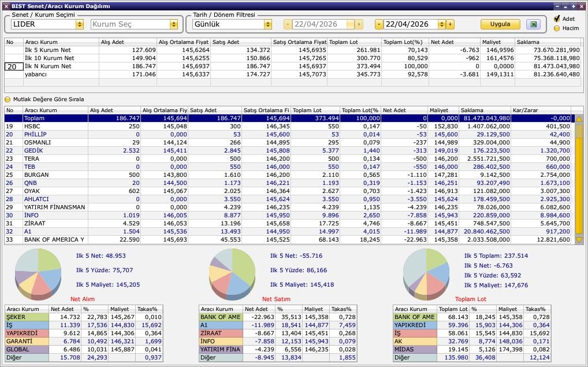Open the Günlük period filter dropdown

(267, 24)
